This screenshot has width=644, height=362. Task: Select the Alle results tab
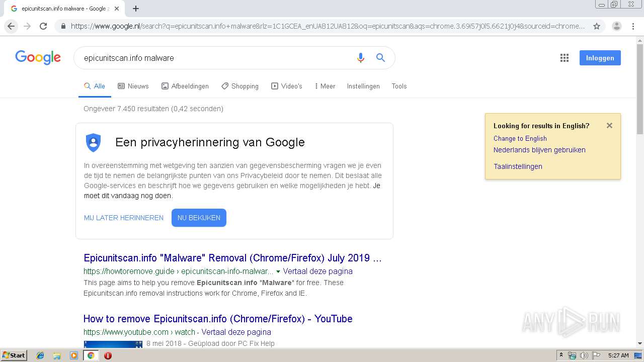95,86
